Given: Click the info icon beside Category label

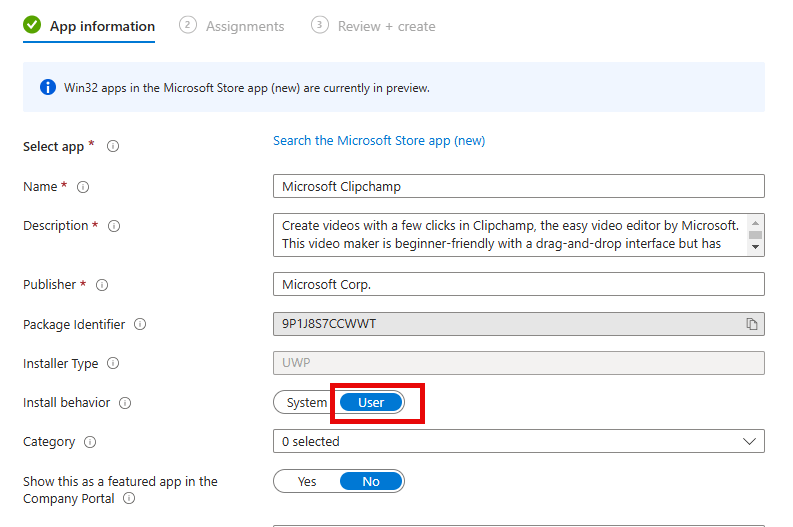Looking at the screenshot, I should [x=90, y=442].
